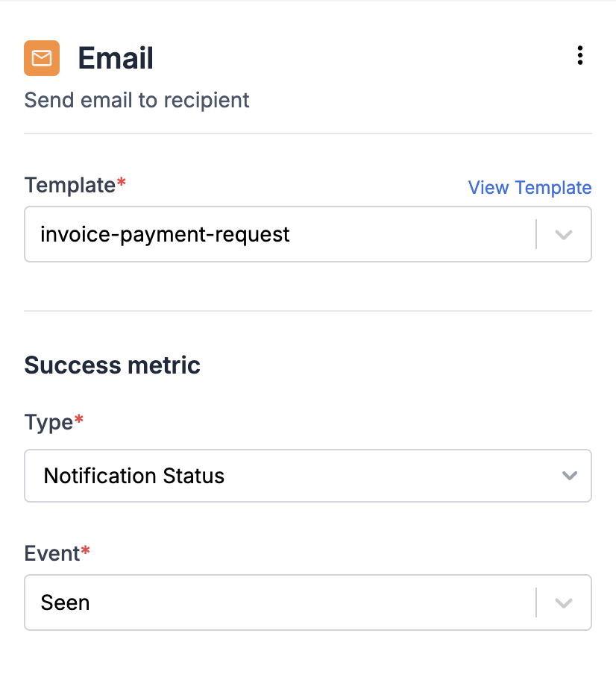Click the Success metric section heading
The image size is (616, 686).
[112, 365]
